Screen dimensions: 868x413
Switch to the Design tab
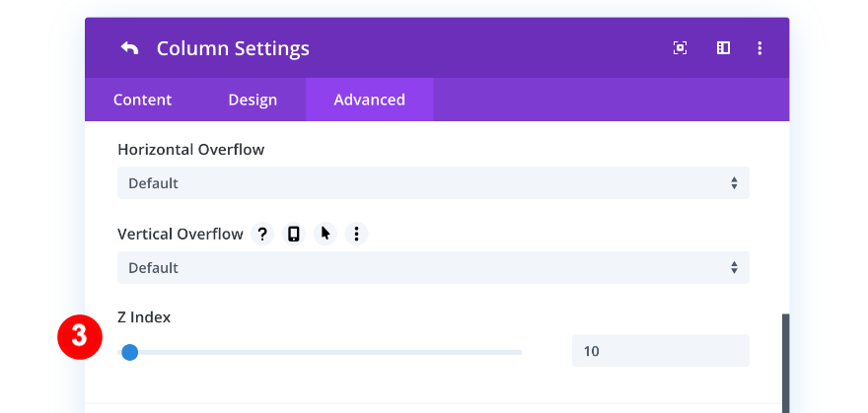coord(253,100)
